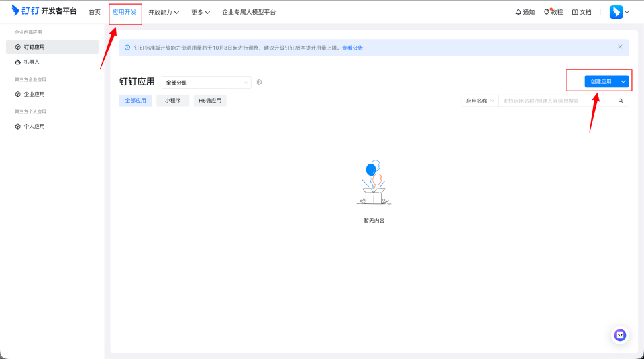The image size is (644, 359).
Task: Go to the 首页 home tab
Action: (x=95, y=12)
